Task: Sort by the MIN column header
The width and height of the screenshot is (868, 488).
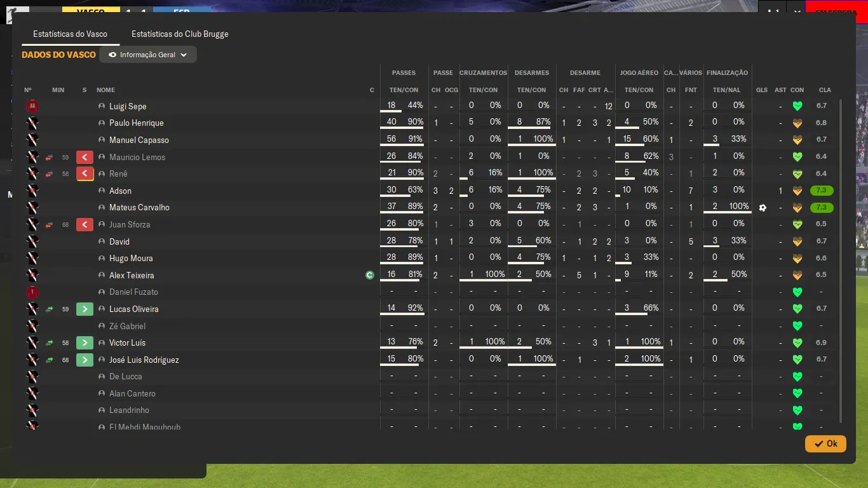Action: [x=58, y=90]
